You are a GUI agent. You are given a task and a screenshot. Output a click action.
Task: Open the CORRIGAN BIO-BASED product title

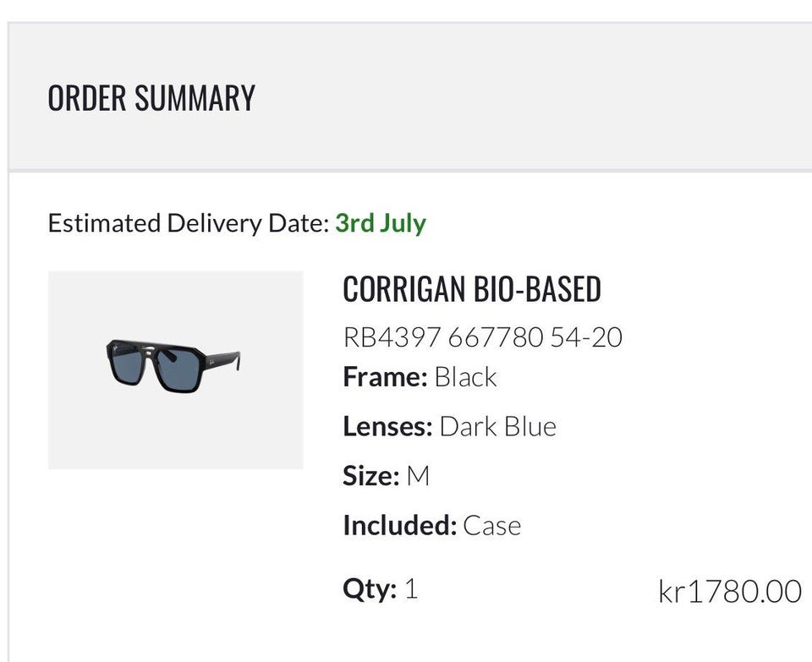[x=472, y=289]
